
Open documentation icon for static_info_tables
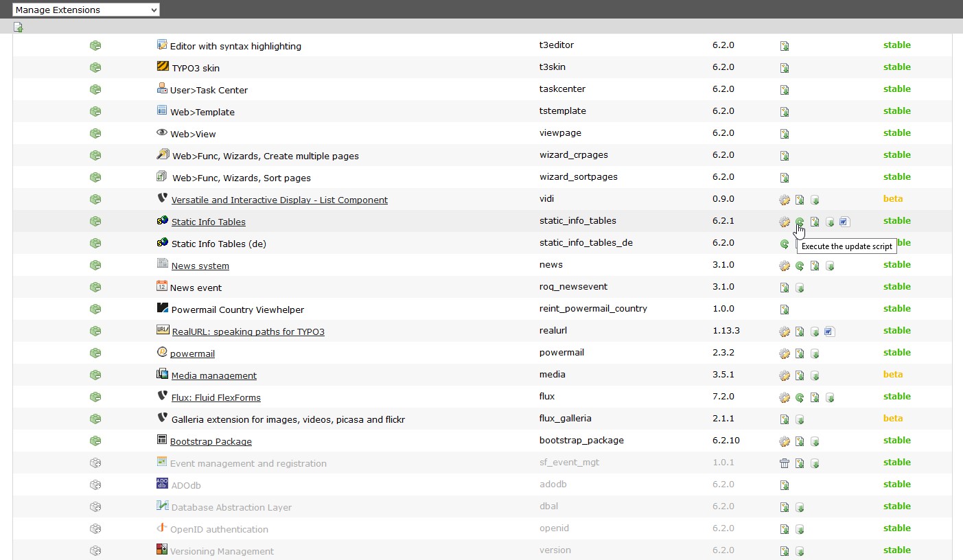[845, 222]
